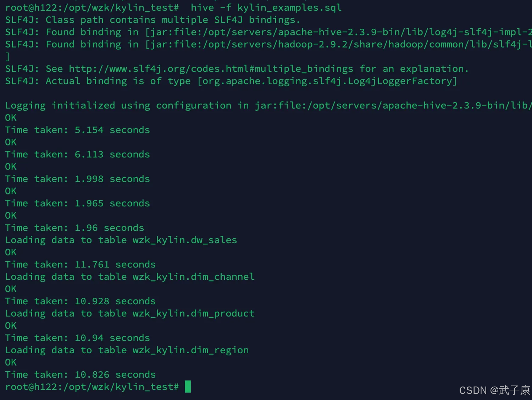The width and height of the screenshot is (532, 400).
Task: Click the wzk_kylin.dw_sales table name
Action: tap(184, 240)
